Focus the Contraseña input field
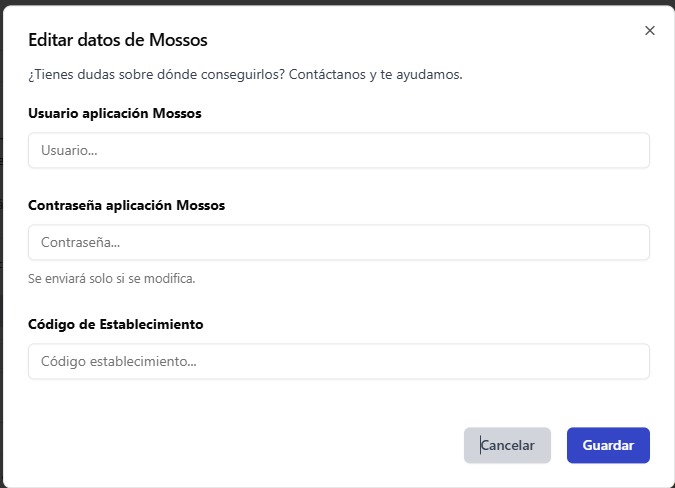This screenshot has width=675, height=488. click(x=339, y=242)
